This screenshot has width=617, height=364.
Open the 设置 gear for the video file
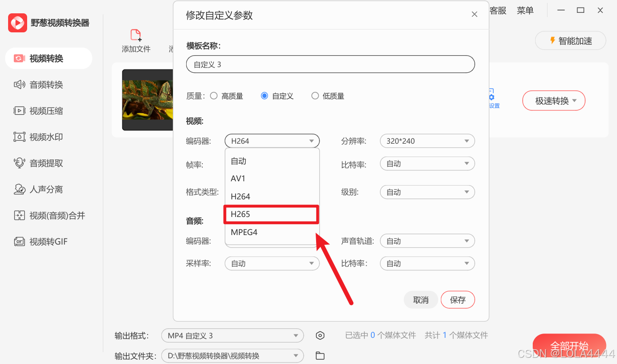493,99
